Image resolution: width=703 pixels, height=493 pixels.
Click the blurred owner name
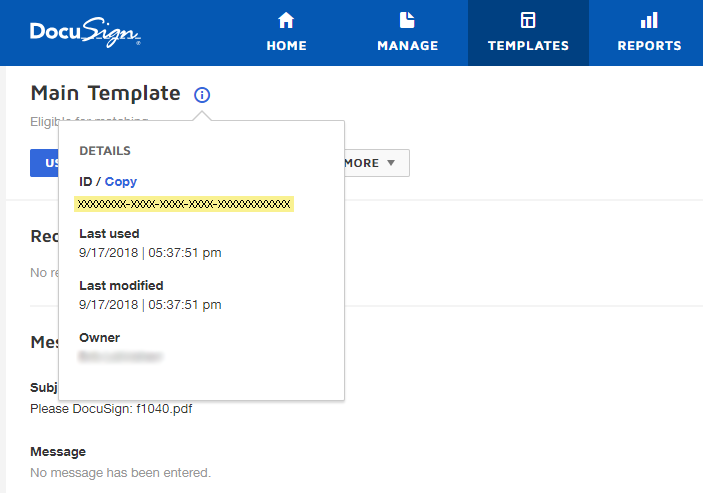tap(120, 357)
